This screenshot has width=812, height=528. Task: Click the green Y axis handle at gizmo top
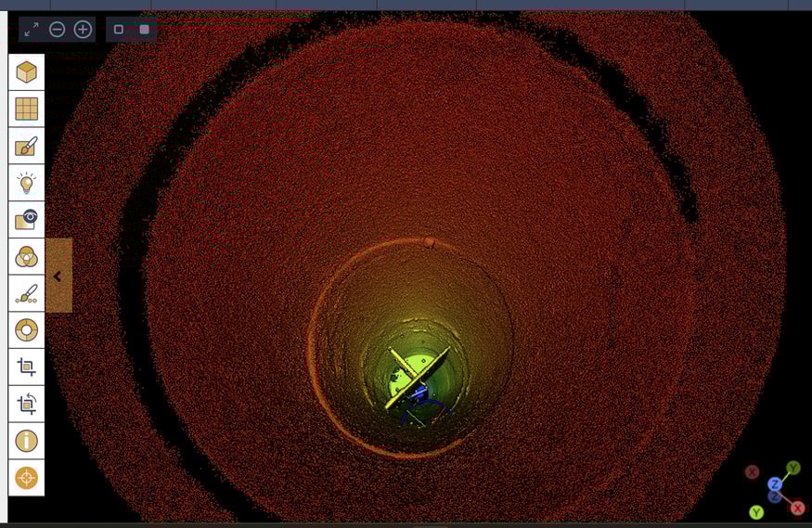click(x=793, y=468)
